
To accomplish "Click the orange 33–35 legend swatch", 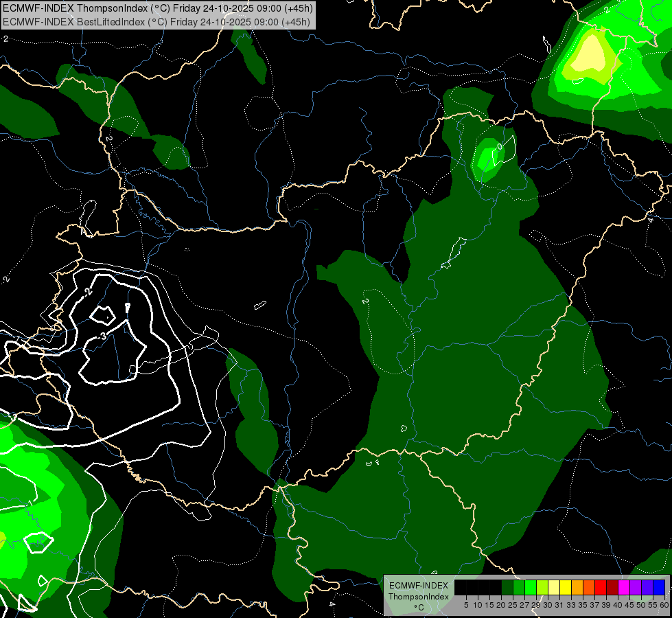I will pos(577,587).
